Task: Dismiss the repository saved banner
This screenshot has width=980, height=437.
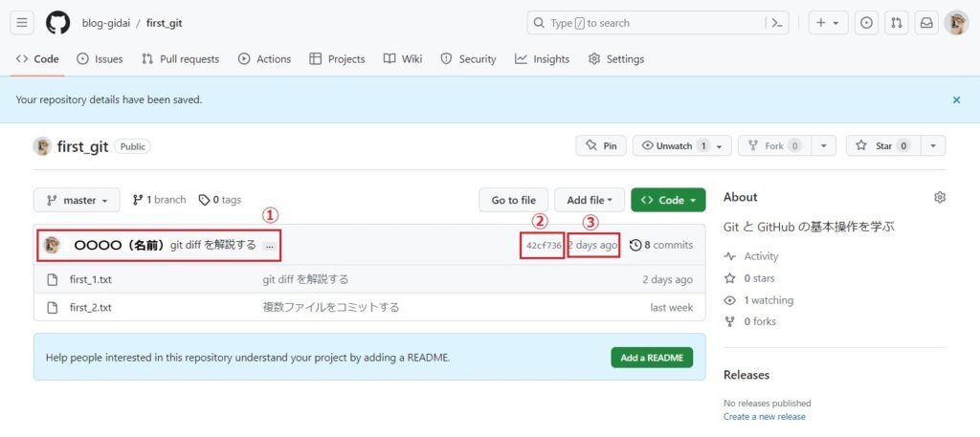Action: 955,99
